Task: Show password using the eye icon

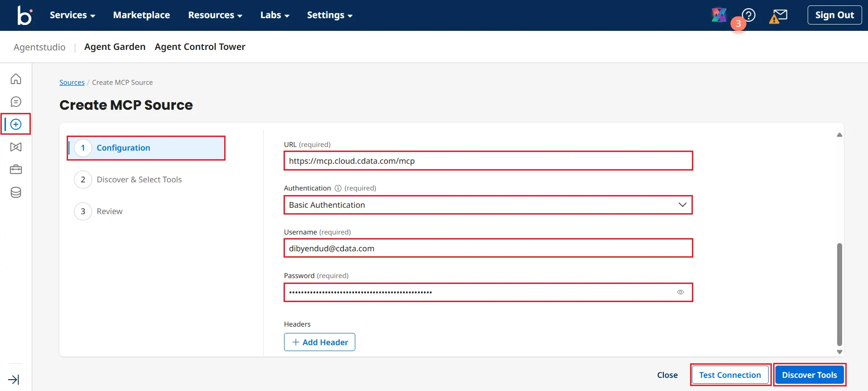Action: pyautogui.click(x=680, y=292)
